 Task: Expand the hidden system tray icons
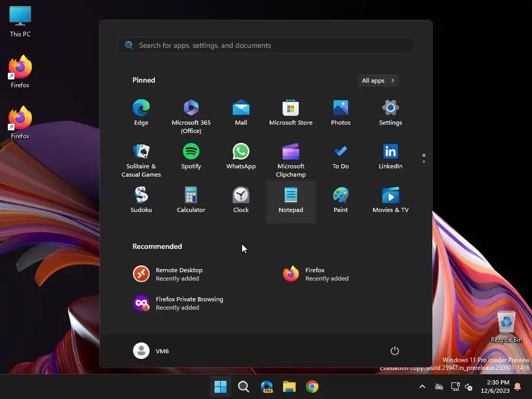click(422, 387)
